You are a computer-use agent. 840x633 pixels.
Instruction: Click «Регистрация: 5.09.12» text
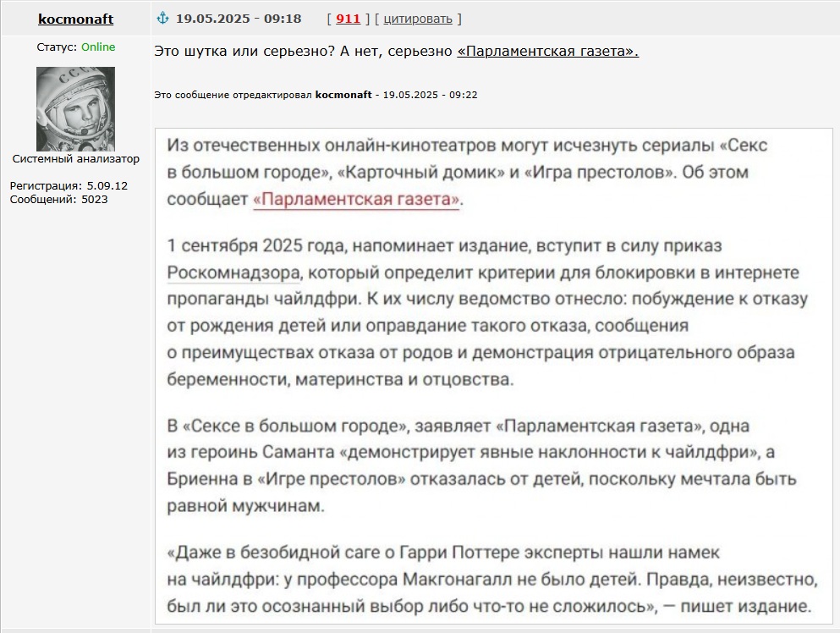69,186
